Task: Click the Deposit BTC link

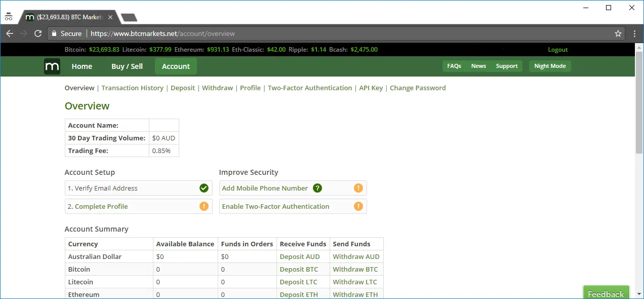Action: (299, 269)
